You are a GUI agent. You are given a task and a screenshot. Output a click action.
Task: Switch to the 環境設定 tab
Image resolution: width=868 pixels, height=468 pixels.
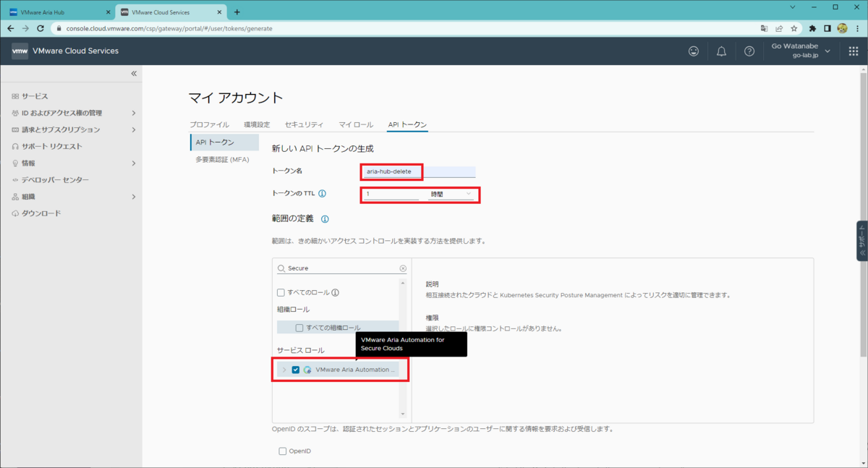pos(257,124)
